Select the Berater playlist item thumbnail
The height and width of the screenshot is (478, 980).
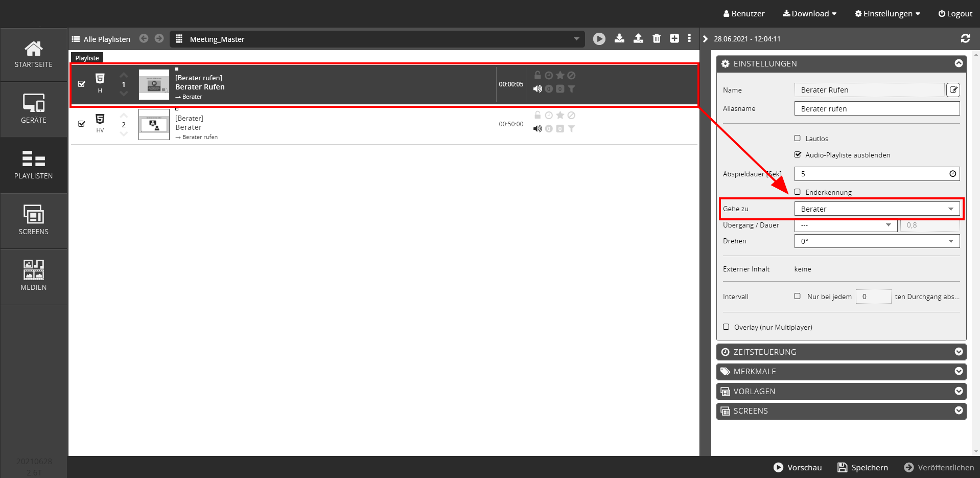(x=154, y=125)
